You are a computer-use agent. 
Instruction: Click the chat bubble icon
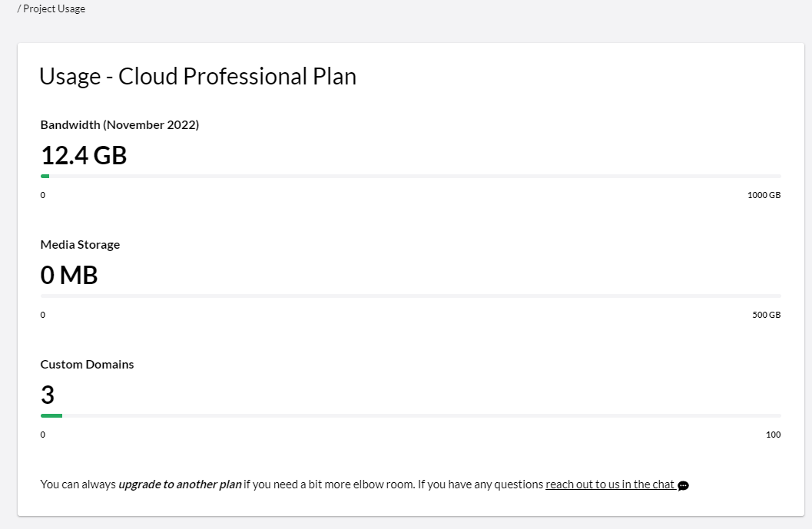coord(683,485)
